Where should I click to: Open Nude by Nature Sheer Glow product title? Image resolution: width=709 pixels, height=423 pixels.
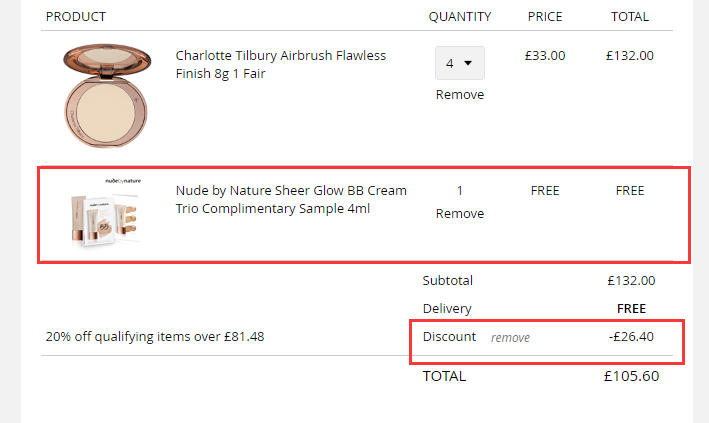point(291,199)
